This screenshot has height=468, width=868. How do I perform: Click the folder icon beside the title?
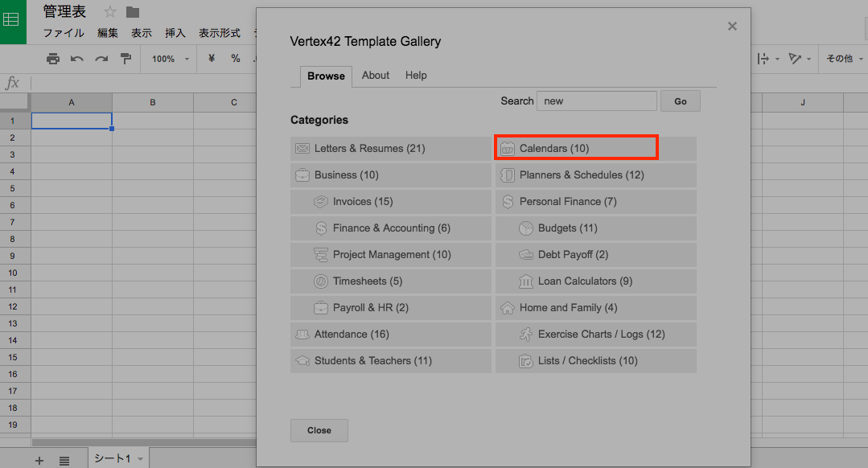(x=133, y=12)
